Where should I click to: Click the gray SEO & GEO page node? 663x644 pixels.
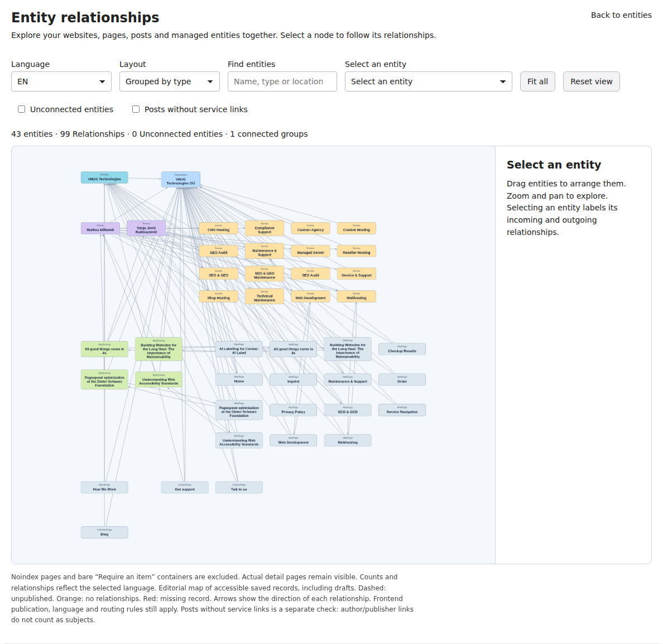pos(348,410)
